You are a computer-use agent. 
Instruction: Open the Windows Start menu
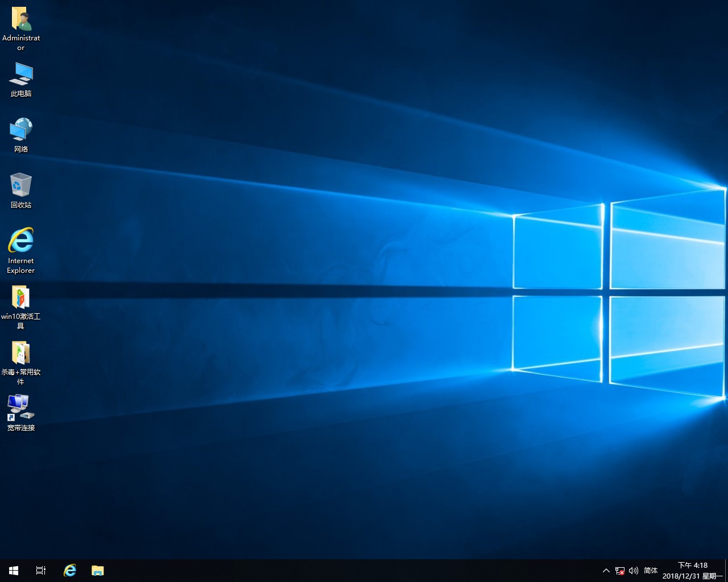tap(14, 571)
